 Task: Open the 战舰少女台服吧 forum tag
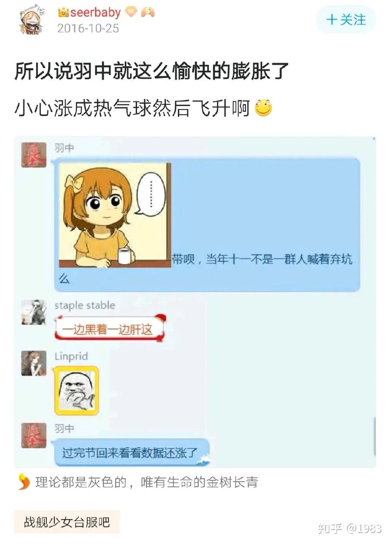click(67, 522)
